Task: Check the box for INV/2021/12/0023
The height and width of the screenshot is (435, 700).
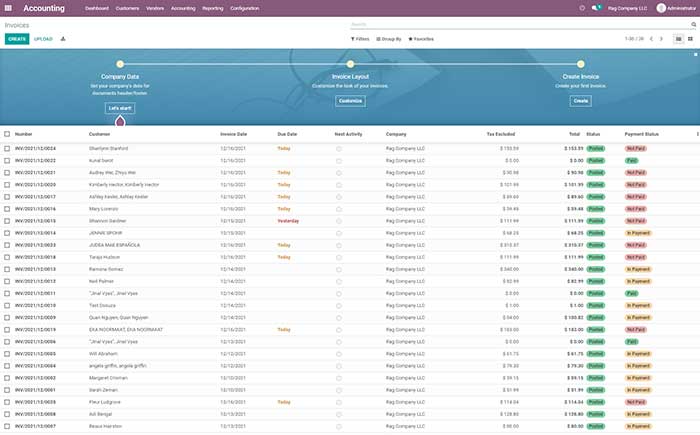Action: coord(7,245)
